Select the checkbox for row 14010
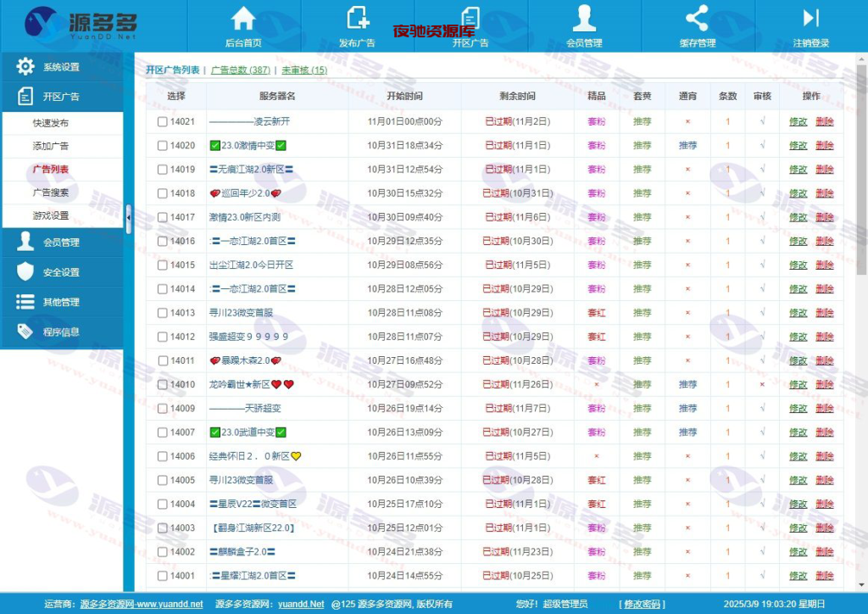 tap(163, 385)
